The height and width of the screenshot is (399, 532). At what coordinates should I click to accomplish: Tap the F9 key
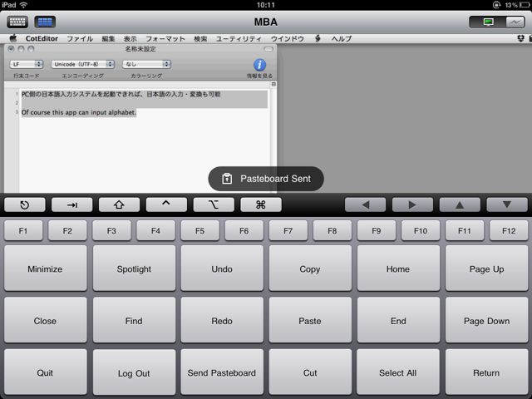pos(377,231)
